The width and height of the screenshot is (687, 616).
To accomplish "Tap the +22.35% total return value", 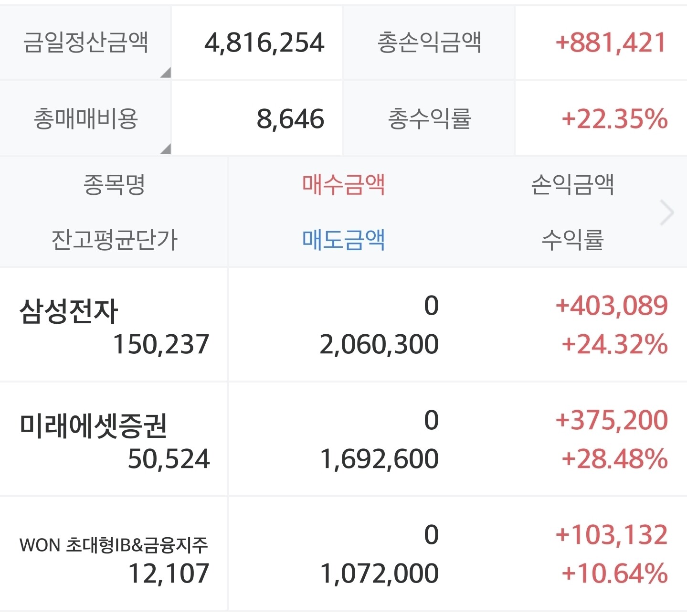I will (x=614, y=119).
